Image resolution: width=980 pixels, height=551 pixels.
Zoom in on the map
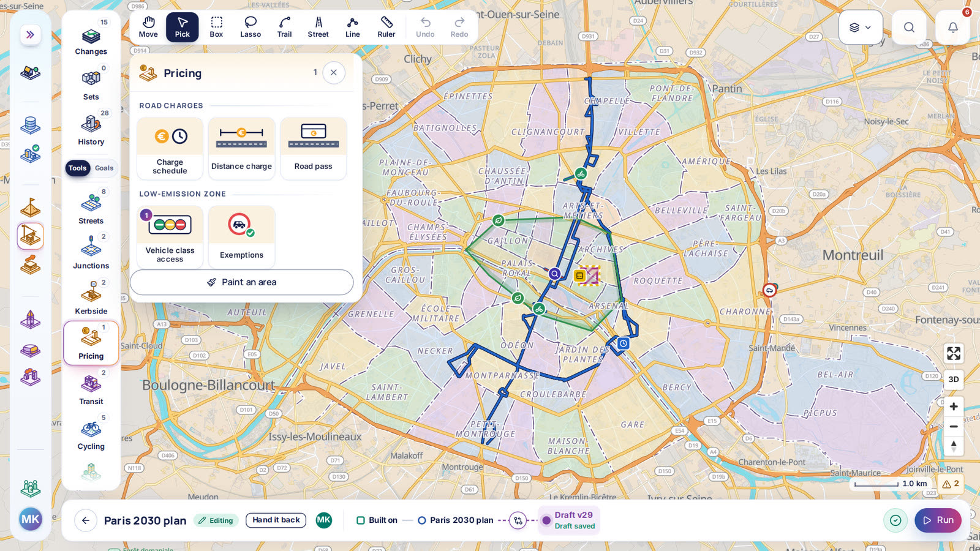click(x=954, y=407)
